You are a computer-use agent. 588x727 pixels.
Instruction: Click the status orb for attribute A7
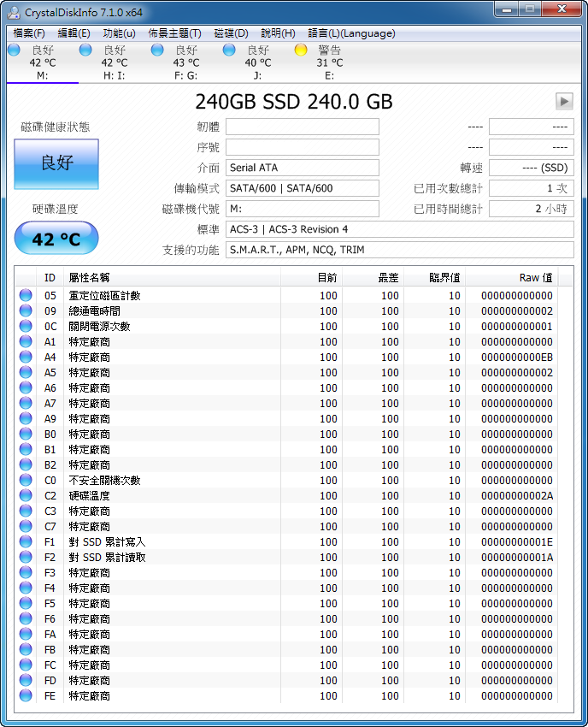click(x=26, y=403)
